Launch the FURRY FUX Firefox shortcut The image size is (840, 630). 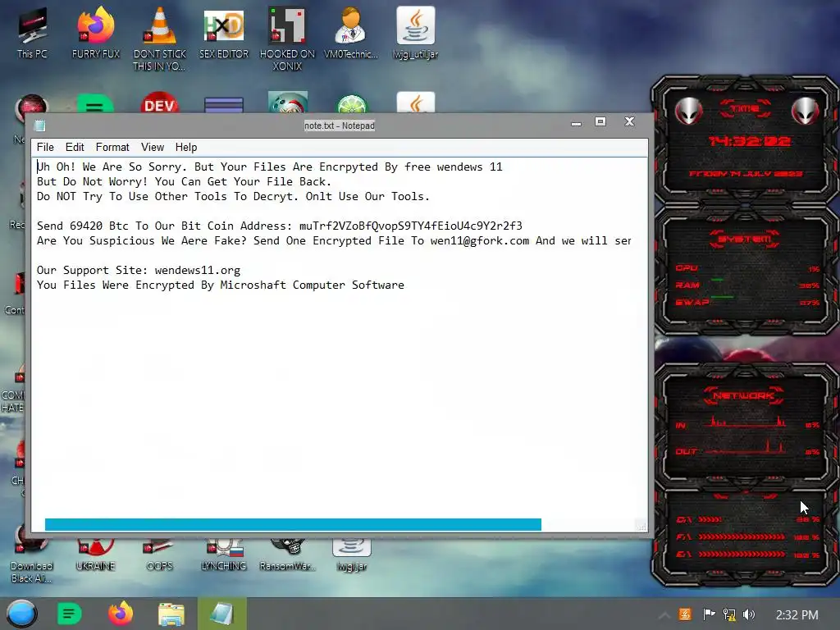click(x=96, y=32)
